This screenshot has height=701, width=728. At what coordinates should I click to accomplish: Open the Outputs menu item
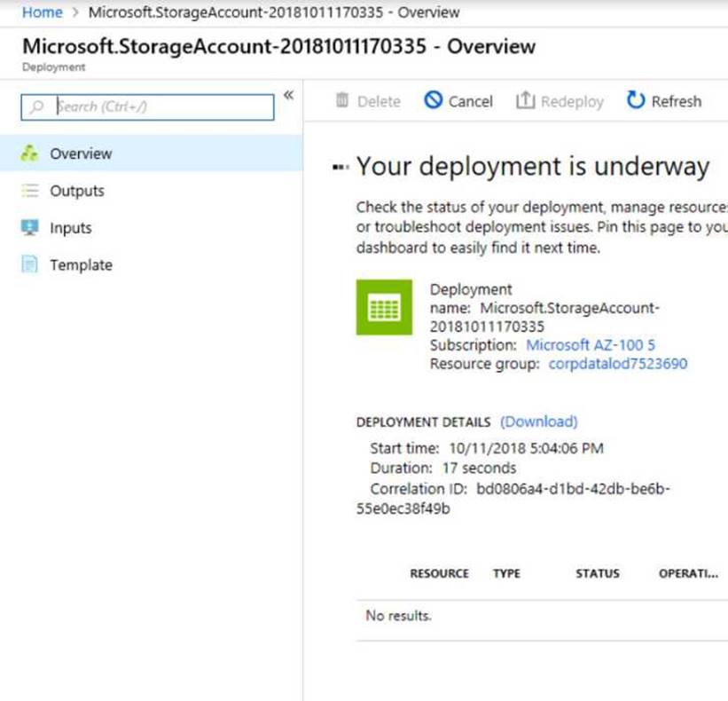coord(151,191)
